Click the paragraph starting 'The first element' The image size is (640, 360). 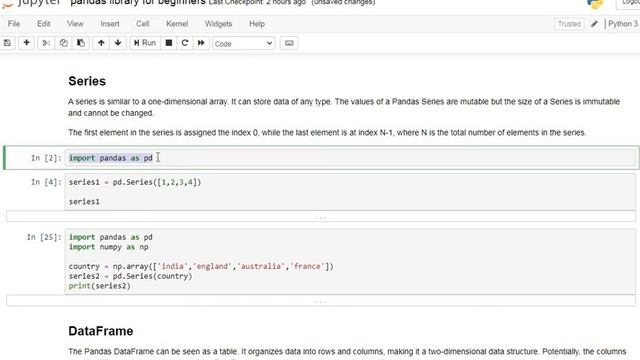(327, 133)
